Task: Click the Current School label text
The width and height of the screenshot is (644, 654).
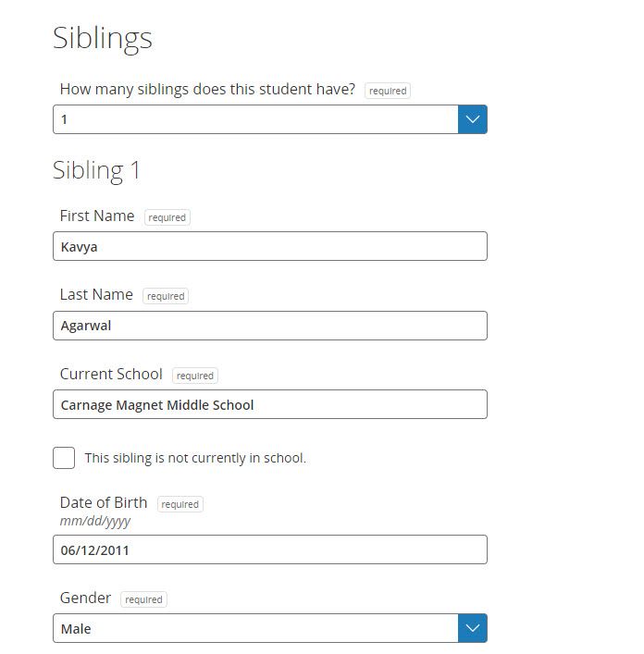Action: [111, 374]
